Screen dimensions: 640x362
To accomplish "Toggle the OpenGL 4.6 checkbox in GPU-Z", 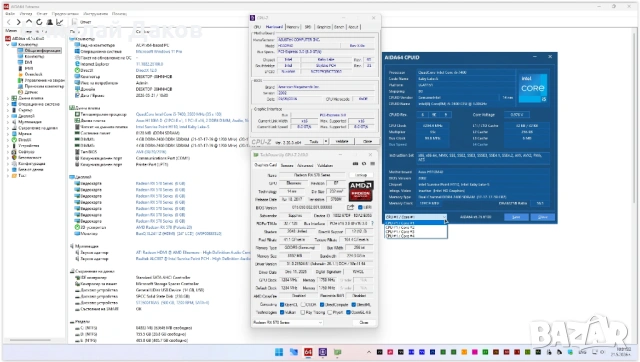I will [348, 312].
